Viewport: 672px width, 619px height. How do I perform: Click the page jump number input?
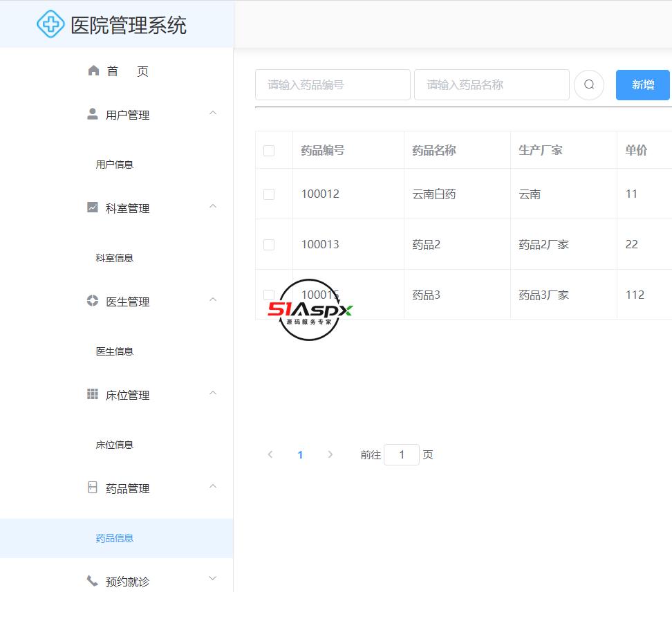pyautogui.click(x=402, y=454)
